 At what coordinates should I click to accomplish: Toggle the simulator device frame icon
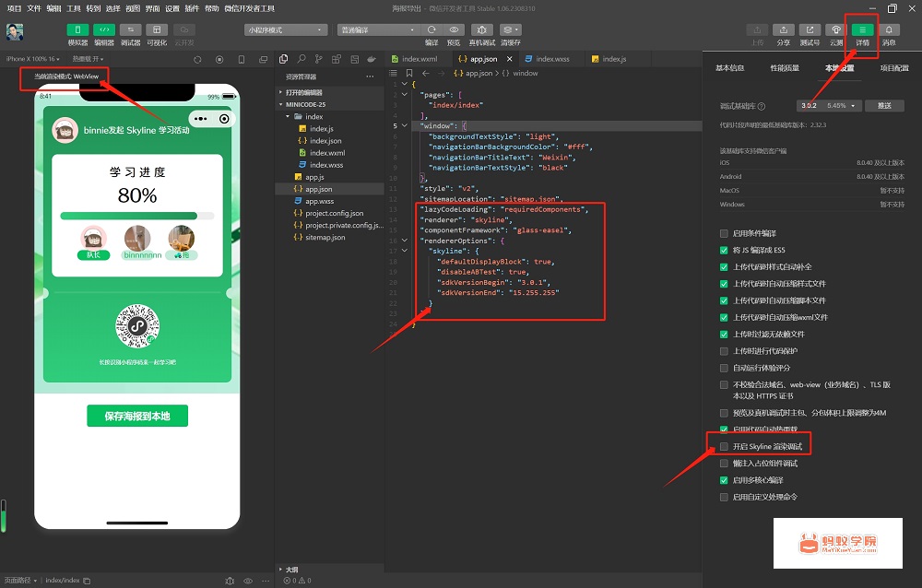[241, 59]
